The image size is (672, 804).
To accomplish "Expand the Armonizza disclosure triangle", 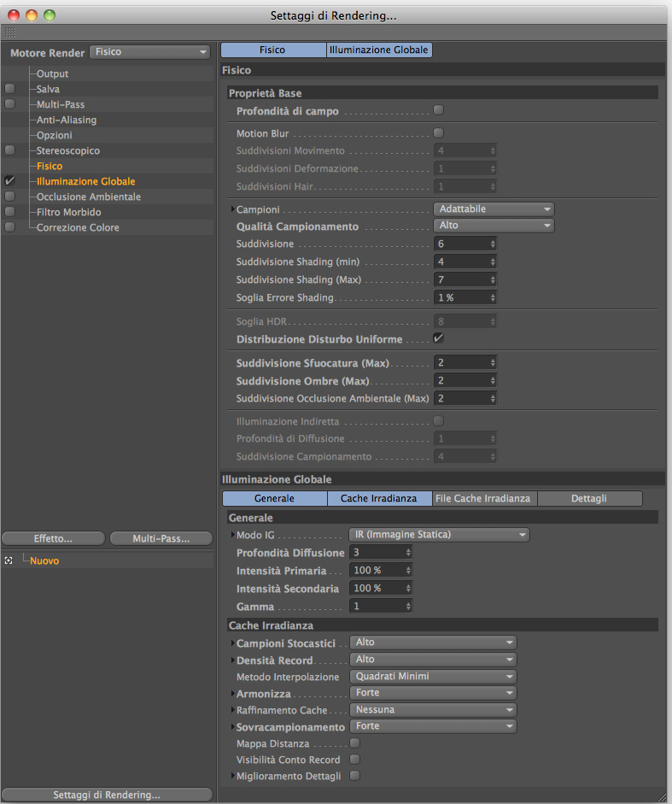I will (x=232, y=693).
